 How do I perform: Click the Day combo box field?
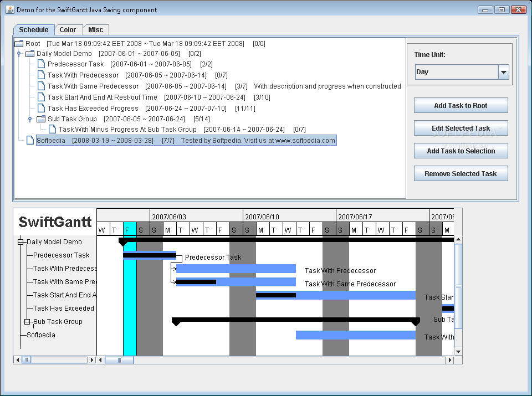(x=457, y=72)
